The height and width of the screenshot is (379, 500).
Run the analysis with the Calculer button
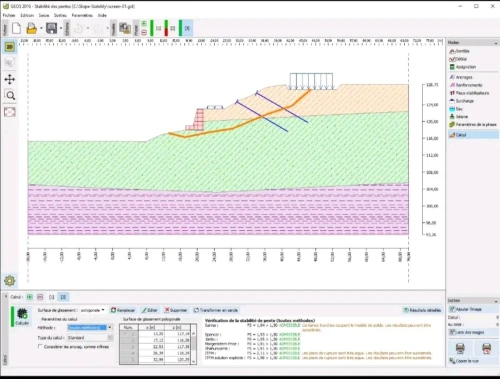click(22, 316)
